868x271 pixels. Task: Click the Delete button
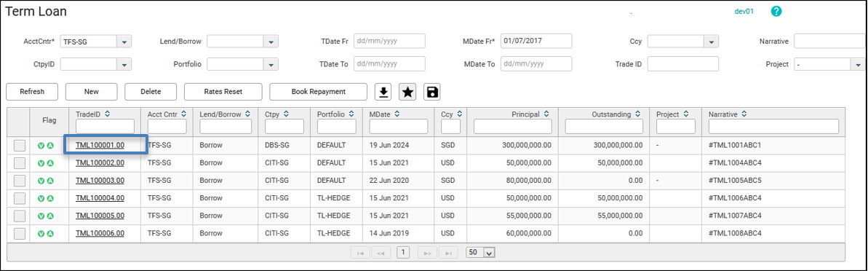point(151,92)
